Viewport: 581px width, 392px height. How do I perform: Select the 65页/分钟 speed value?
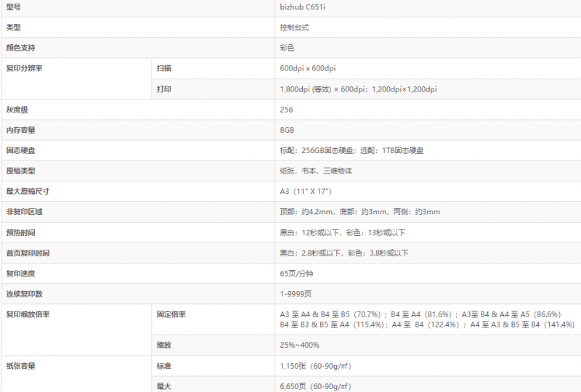(x=296, y=274)
